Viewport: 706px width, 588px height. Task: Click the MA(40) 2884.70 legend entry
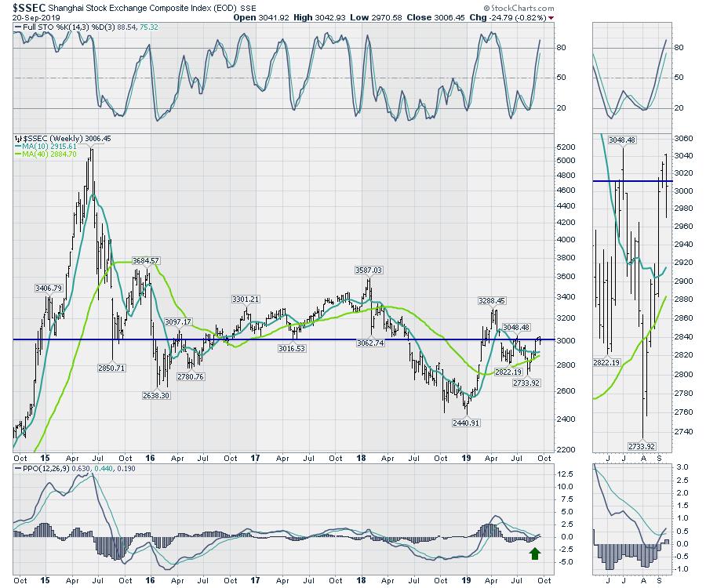pos(45,154)
